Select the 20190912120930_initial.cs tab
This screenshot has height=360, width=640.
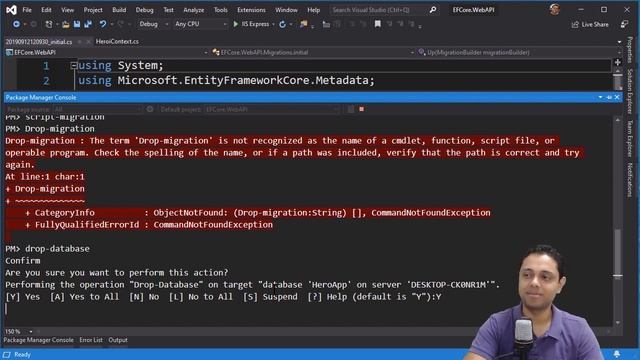pos(39,42)
